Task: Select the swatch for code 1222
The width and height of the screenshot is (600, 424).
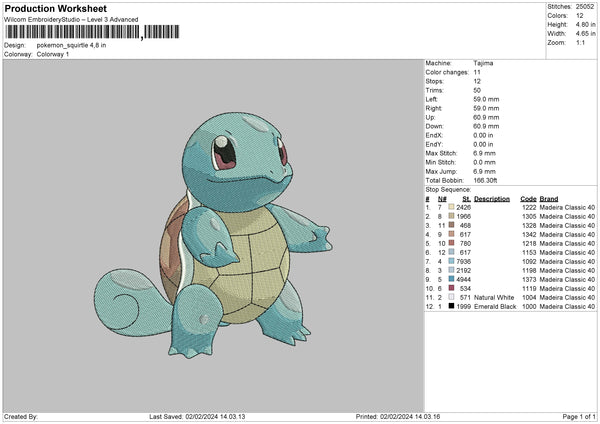Action: point(452,206)
